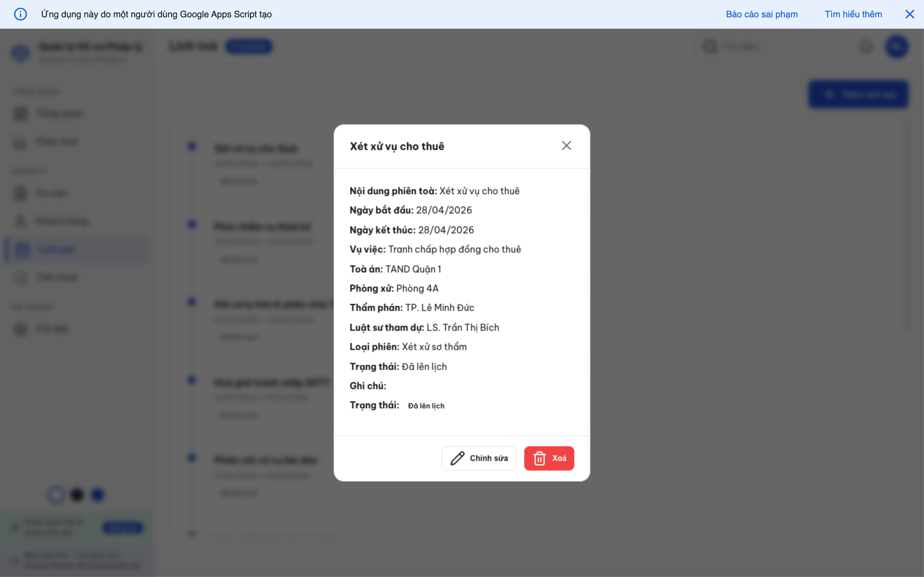
Task: Click the pencil icon on the Chỉnh sửa button
Action: coord(457,458)
